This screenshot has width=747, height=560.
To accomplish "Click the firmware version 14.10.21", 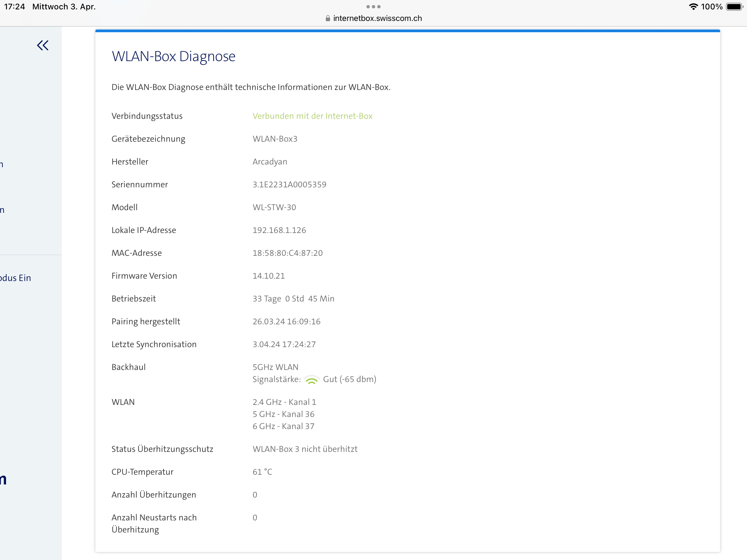I will click(x=268, y=276).
